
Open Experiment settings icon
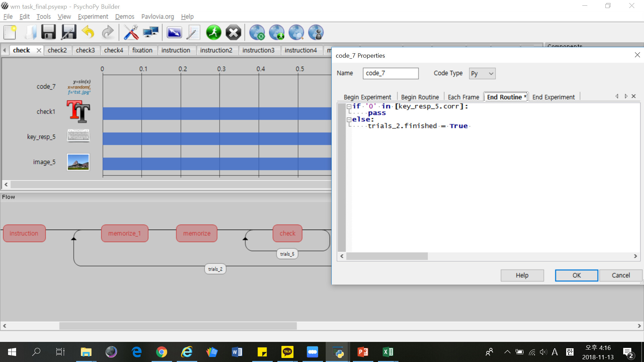coord(174,33)
